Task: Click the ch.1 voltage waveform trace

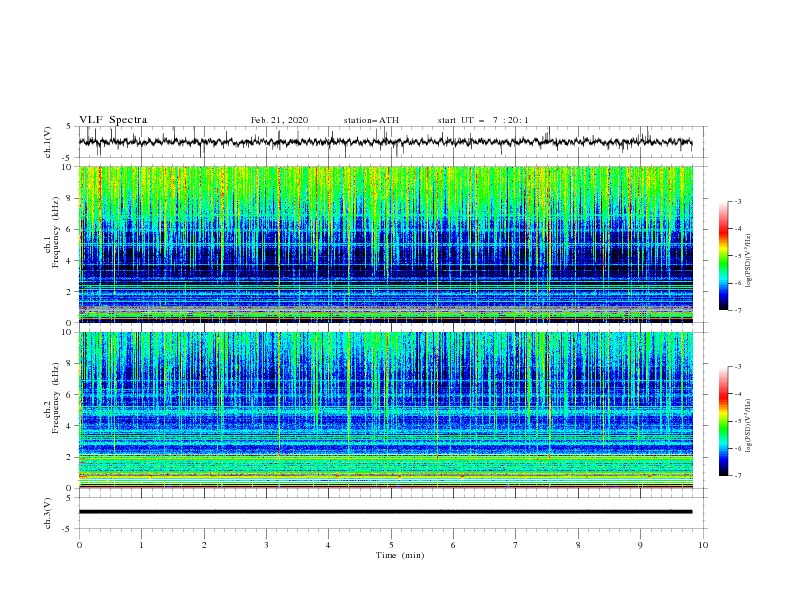Action: [385, 142]
